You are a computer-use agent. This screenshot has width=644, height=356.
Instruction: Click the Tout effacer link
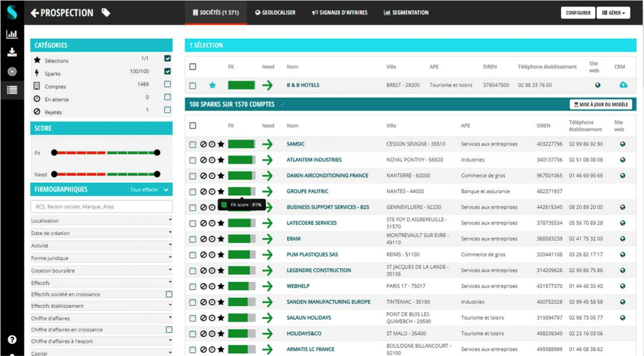tap(144, 189)
